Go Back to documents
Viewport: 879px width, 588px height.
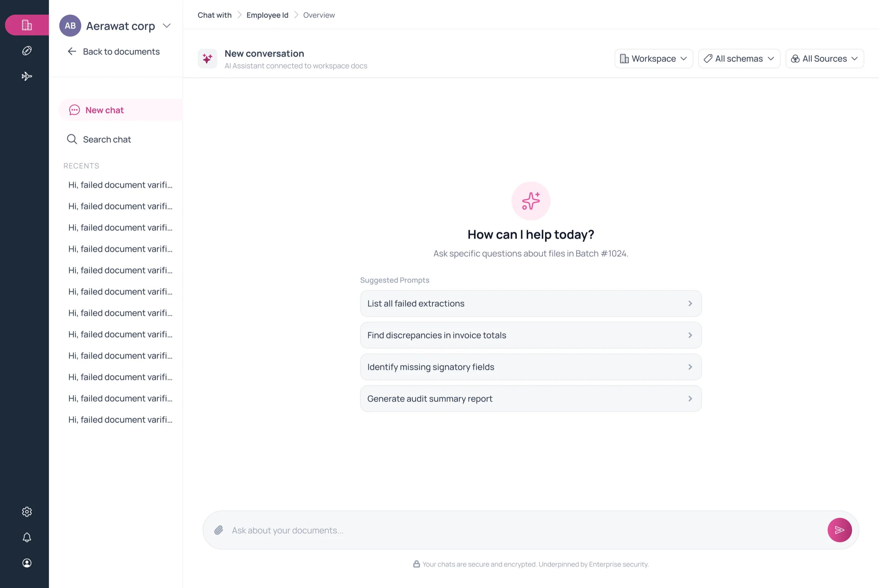pyautogui.click(x=114, y=51)
